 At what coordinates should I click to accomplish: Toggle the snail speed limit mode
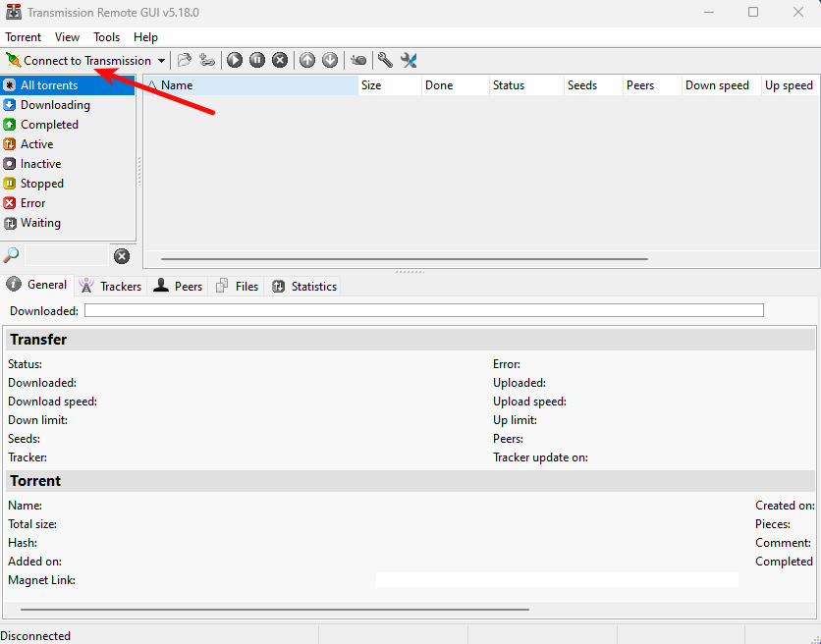click(358, 60)
